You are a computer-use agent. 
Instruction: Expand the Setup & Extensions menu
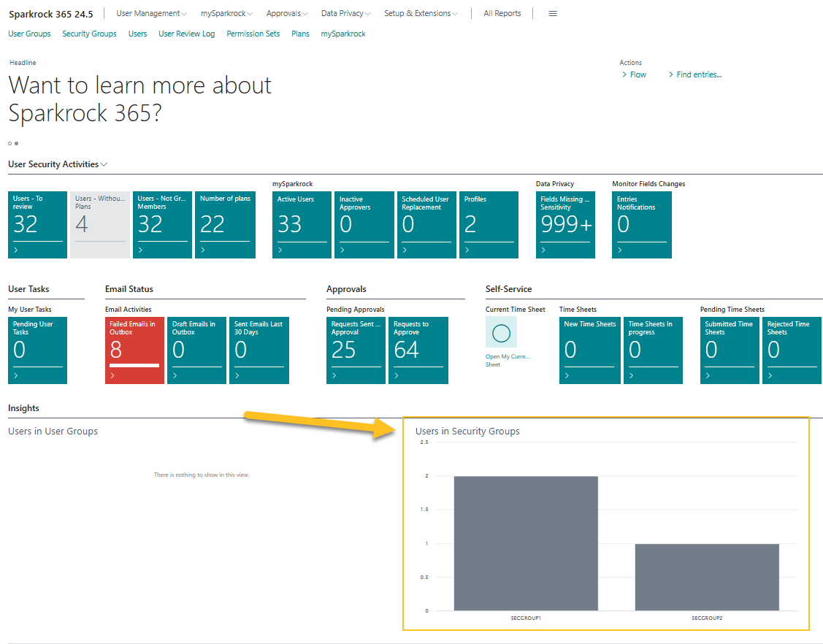421,13
